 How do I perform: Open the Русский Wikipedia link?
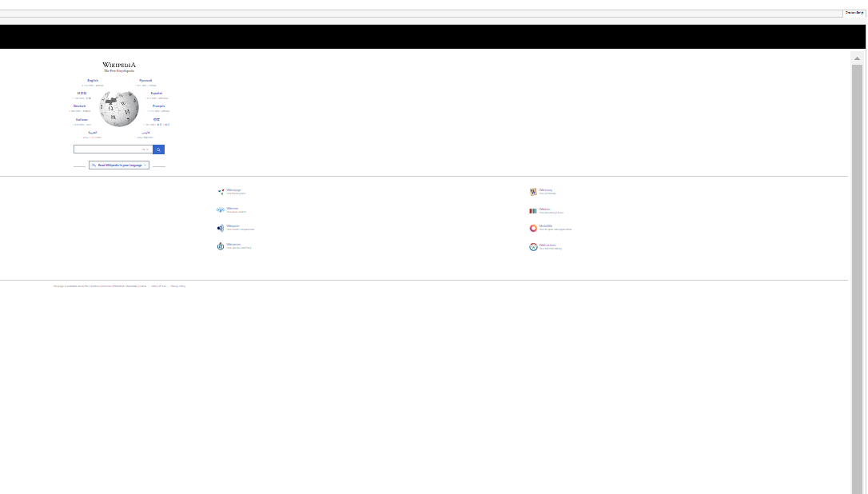point(145,81)
